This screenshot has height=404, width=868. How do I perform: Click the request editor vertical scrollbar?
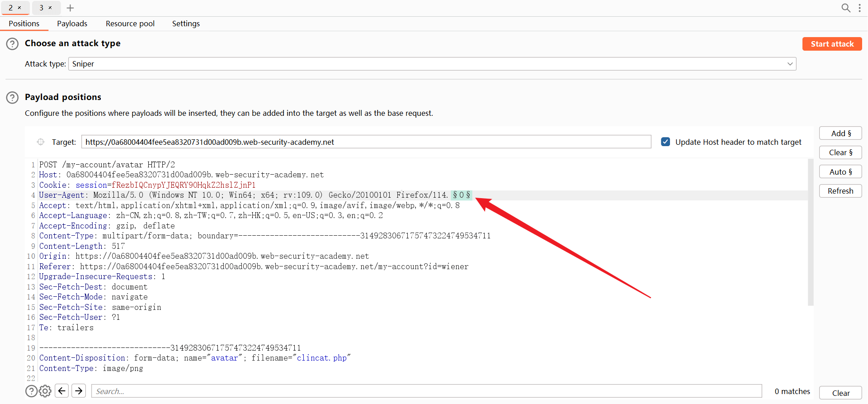(811, 232)
